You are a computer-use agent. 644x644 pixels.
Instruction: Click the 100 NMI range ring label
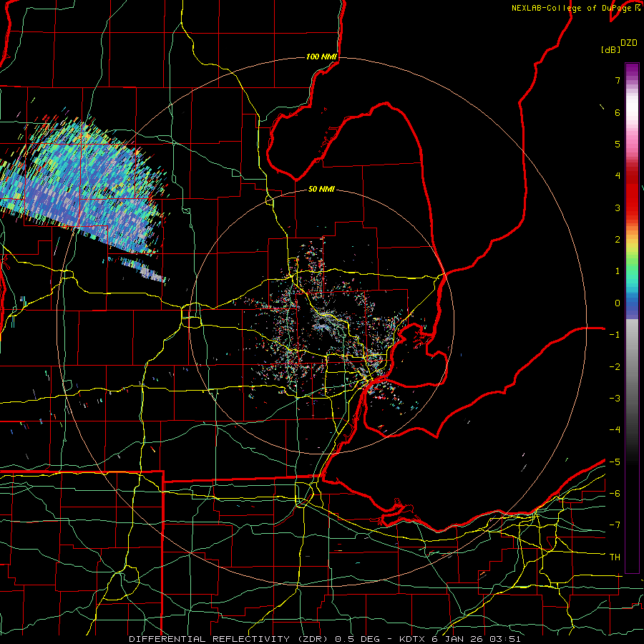pyautogui.click(x=321, y=57)
